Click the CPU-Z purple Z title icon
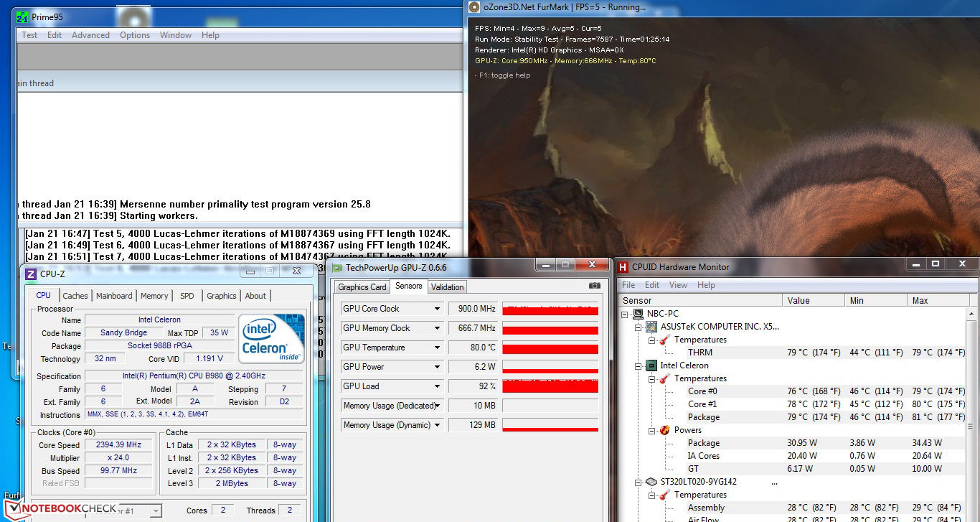The image size is (980, 522). pos(31,274)
